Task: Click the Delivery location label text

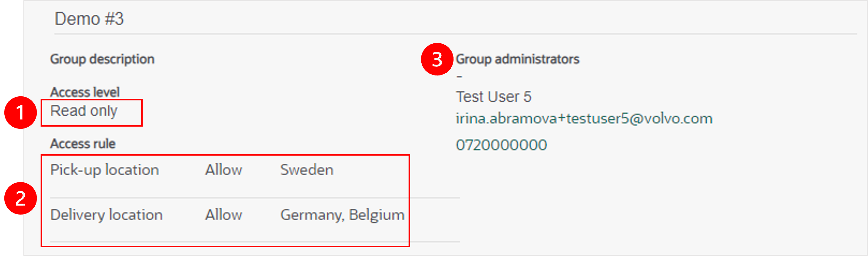Action: click(x=106, y=215)
